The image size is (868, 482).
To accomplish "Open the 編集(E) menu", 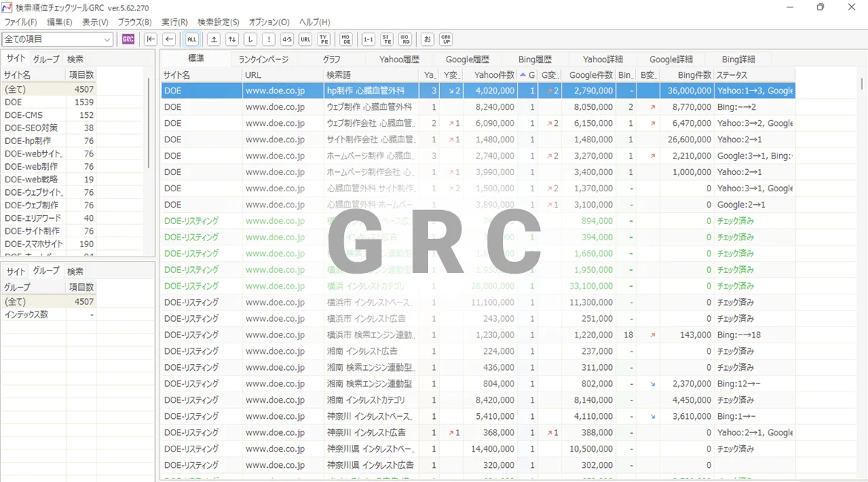I will (59, 22).
